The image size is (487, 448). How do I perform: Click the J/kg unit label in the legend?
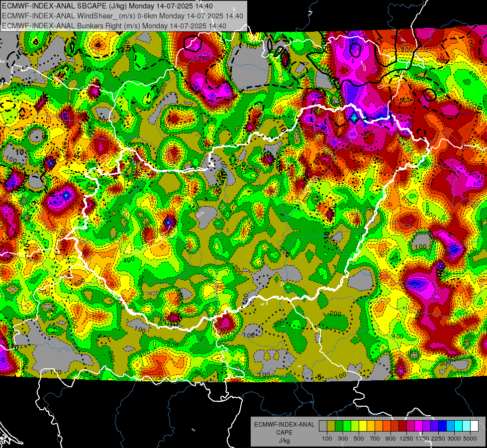(x=285, y=441)
